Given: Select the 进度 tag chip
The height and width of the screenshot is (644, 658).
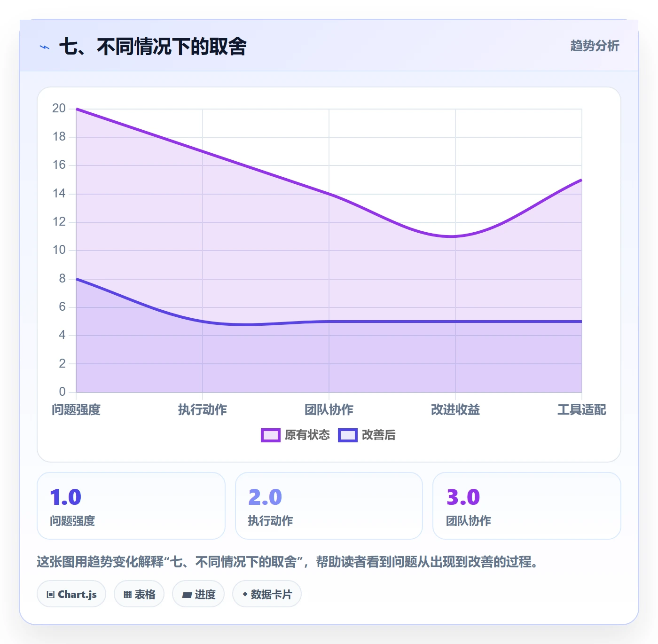Looking at the screenshot, I should [x=198, y=594].
